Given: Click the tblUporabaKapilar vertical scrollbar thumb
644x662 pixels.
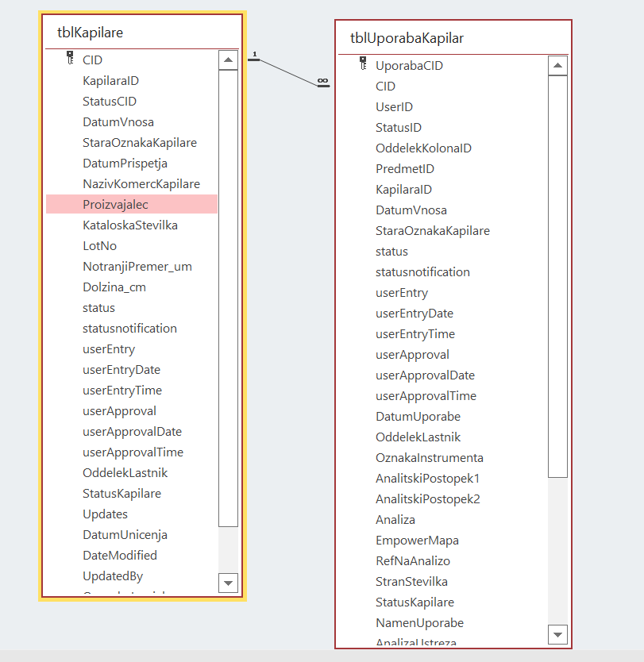Looking at the screenshot, I should coord(557,276).
